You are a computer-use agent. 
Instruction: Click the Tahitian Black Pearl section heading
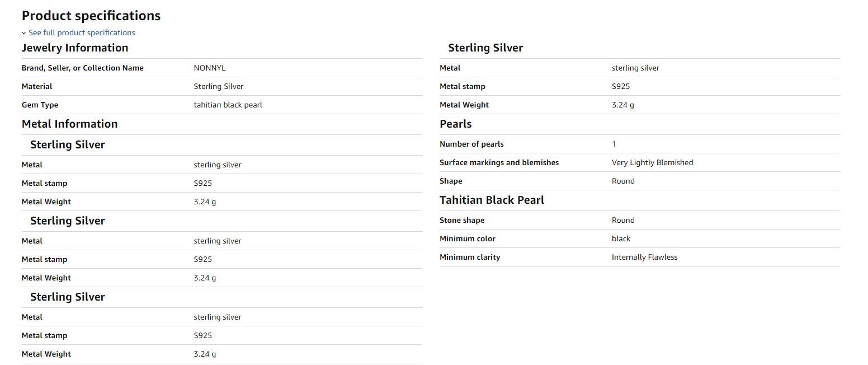click(492, 200)
